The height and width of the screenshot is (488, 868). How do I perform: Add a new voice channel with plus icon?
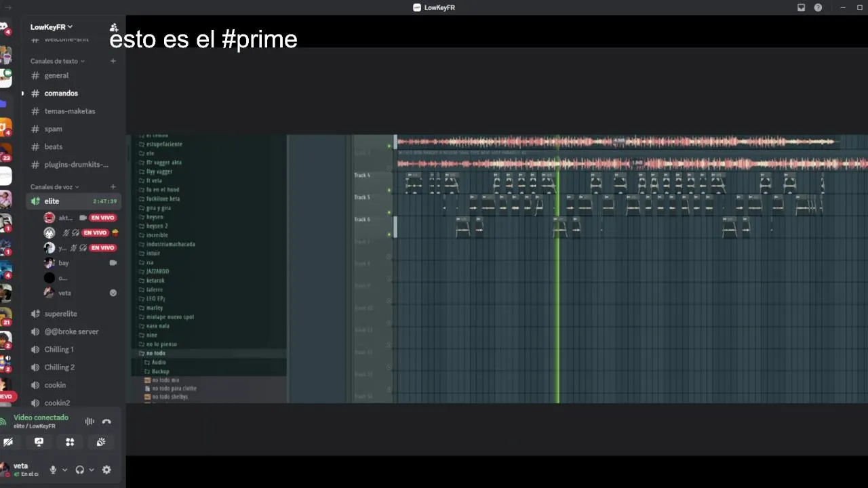pos(113,187)
